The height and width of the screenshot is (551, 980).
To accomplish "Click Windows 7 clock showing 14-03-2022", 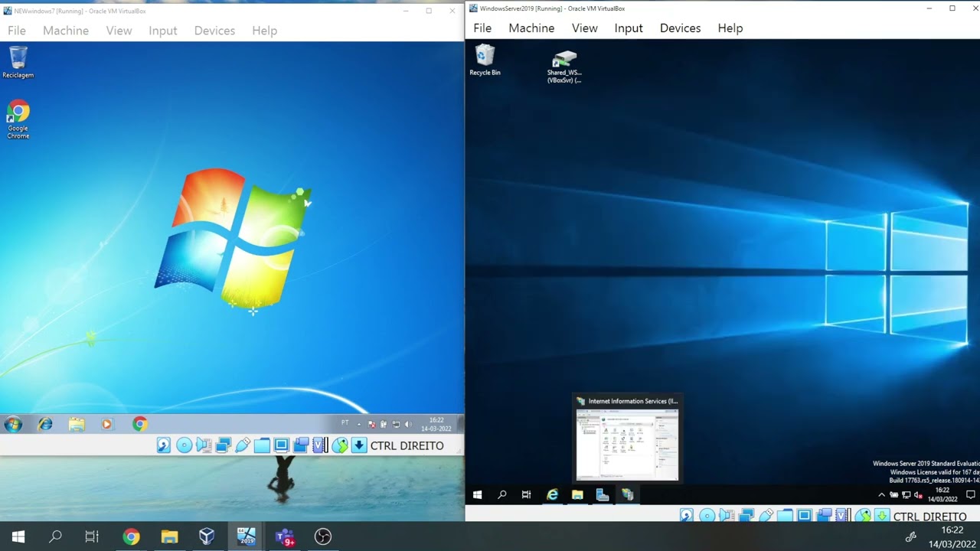I will click(x=436, y=424).
